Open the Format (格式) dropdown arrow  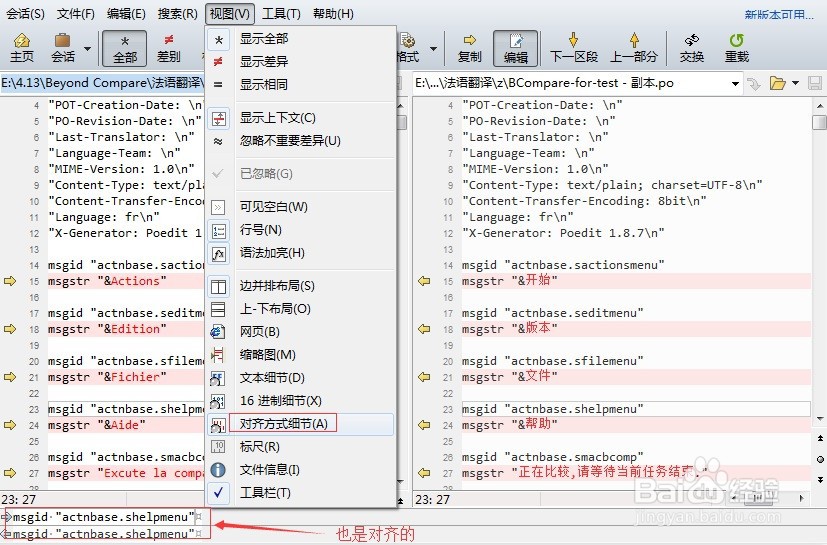[434, 49]
